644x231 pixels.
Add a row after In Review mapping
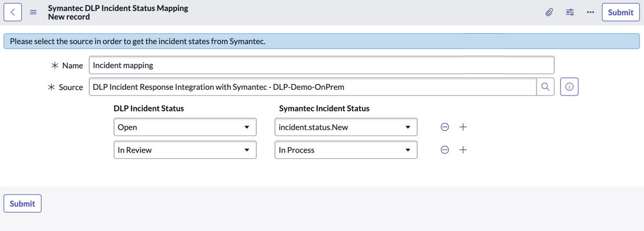[463, 150]
